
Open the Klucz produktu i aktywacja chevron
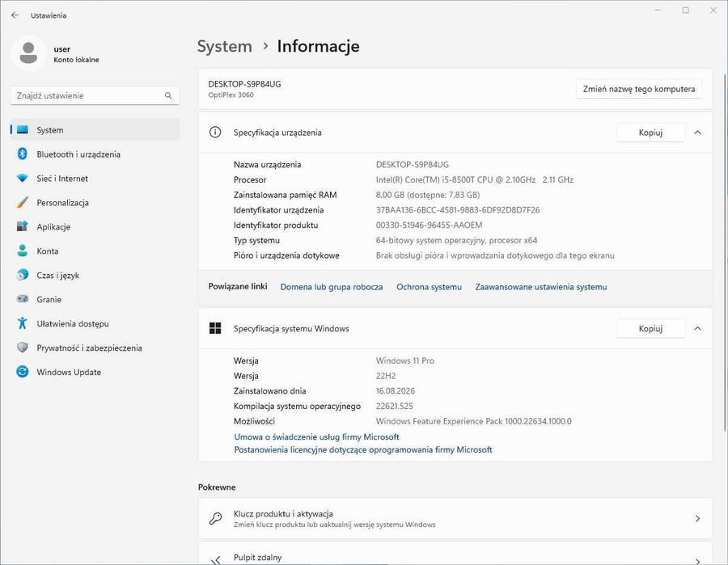tap(697, 519)
